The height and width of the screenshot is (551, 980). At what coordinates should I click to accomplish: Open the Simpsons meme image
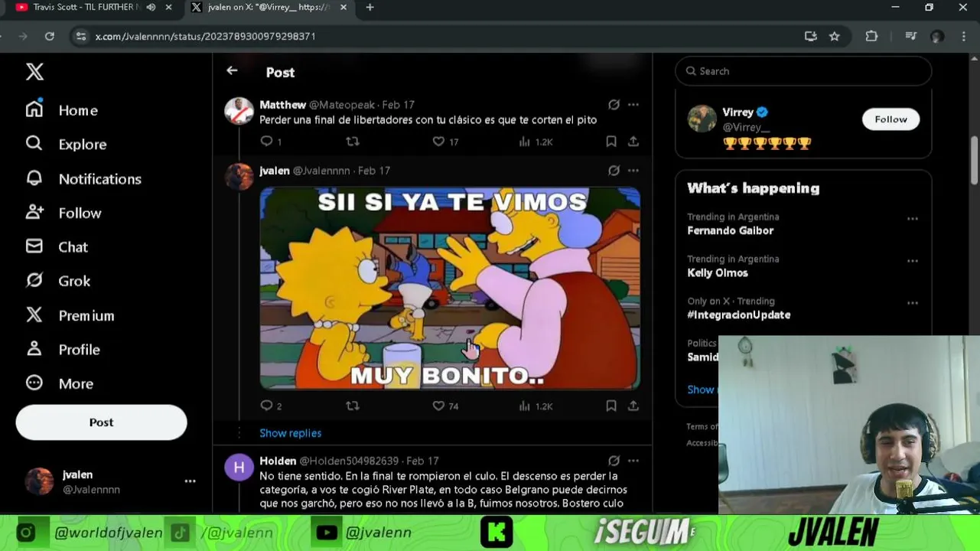tap(450, 289)
